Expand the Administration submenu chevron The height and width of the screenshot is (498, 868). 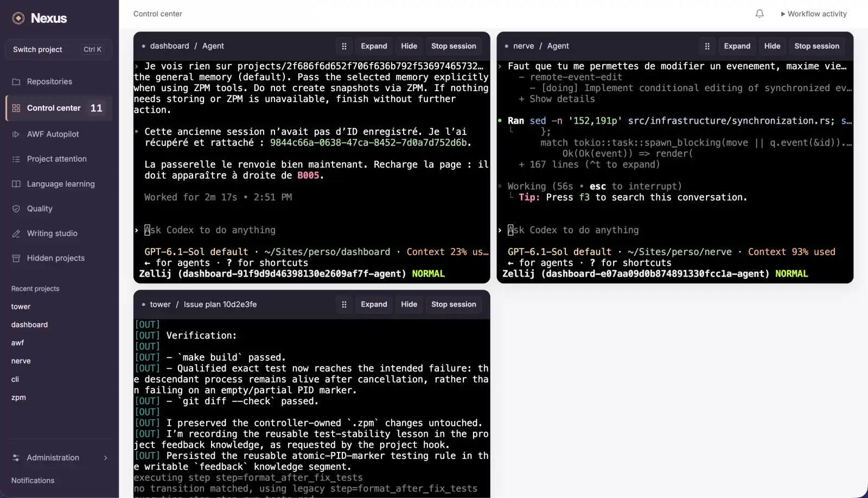[106, 458]
